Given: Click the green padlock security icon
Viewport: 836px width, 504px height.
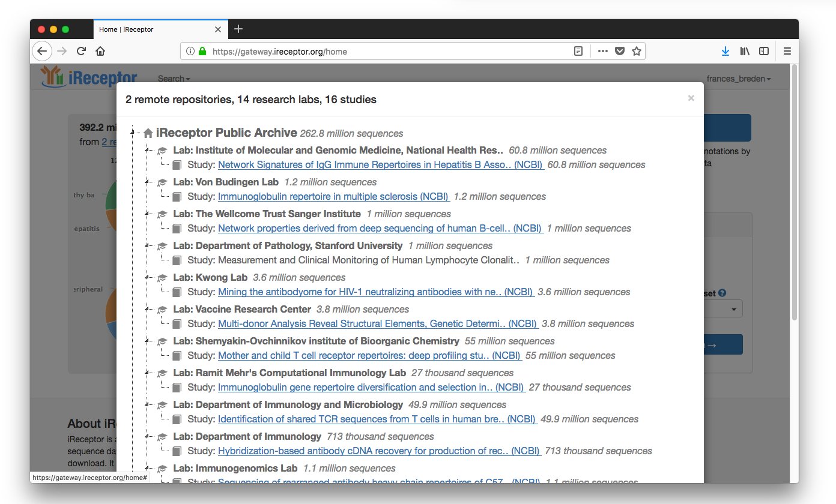Looking at the screenshot, I should click(x=202, y=52).
